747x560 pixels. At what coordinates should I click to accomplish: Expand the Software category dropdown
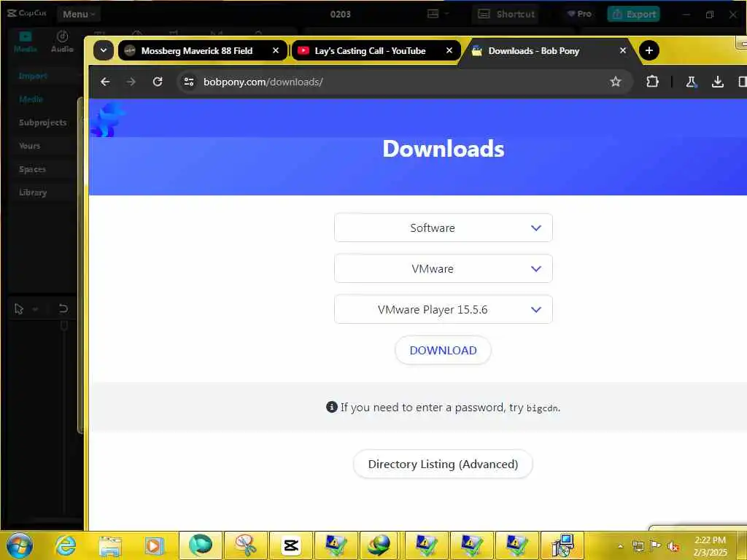(443, 227)
